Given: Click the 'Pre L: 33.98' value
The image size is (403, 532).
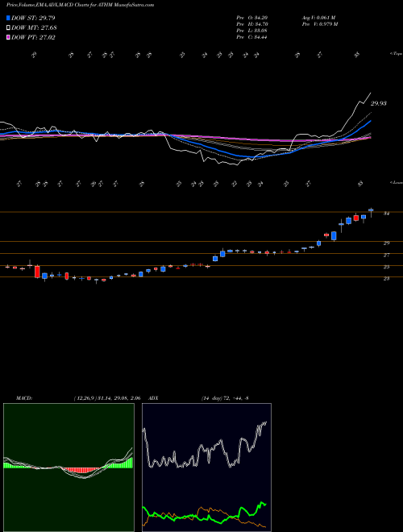Looking at the screenshot, I should pyautogui.click(x=252, y=31).
